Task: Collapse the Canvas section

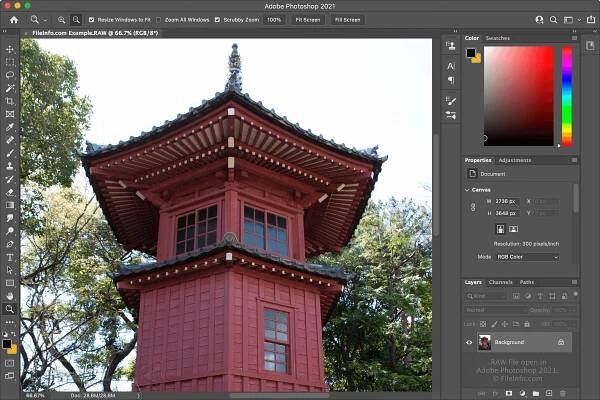Action: pos(467,190)
